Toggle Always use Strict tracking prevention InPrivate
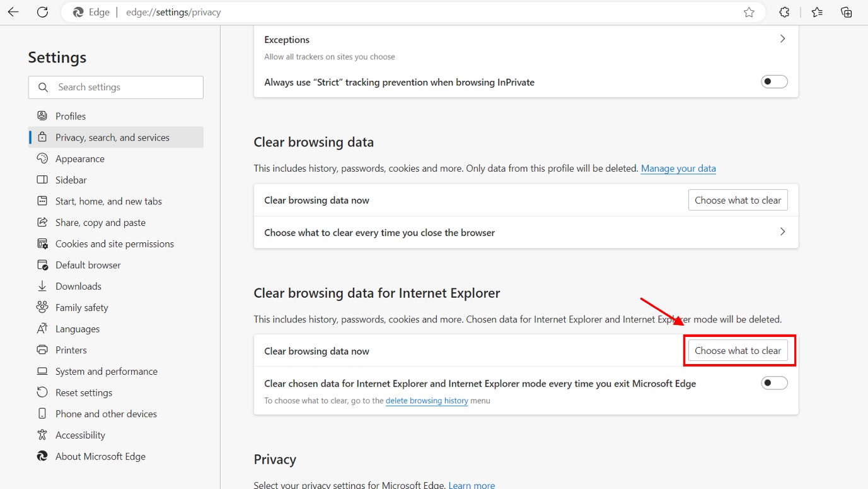The width and height of the screenshot is (868, 489). (x=774, y=81)
